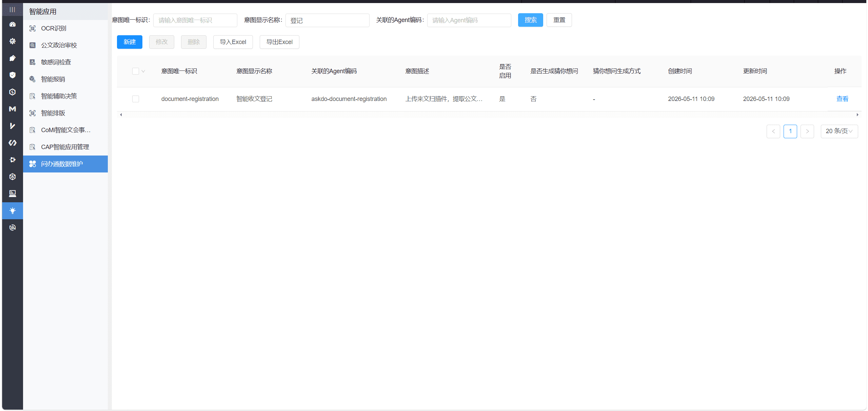The image size is (868, 411).
Task: Open the shield checkmark icon
Action: [x=13, y=75]
